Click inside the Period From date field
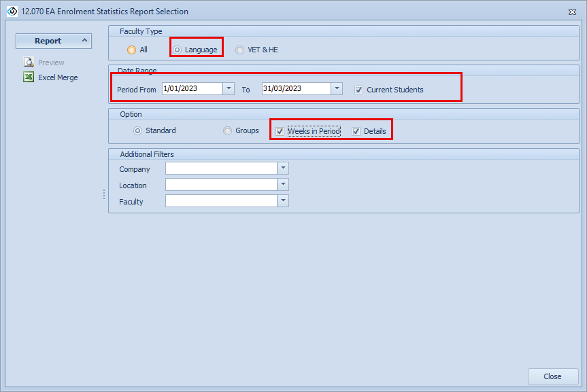Viewport: 587px width, 392px height. click(x=191, y=89)
